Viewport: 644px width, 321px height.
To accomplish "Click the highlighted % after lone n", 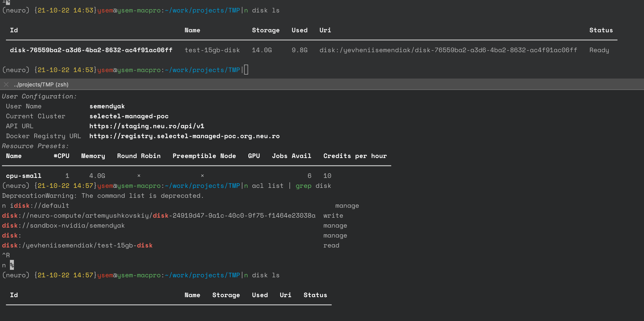I will click(12, 265).
